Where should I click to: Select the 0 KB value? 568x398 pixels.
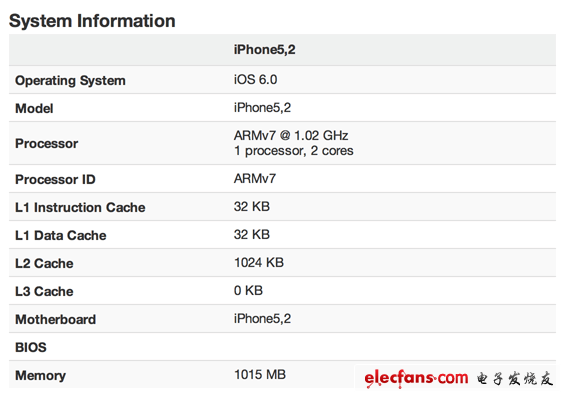tap(248, 290)
